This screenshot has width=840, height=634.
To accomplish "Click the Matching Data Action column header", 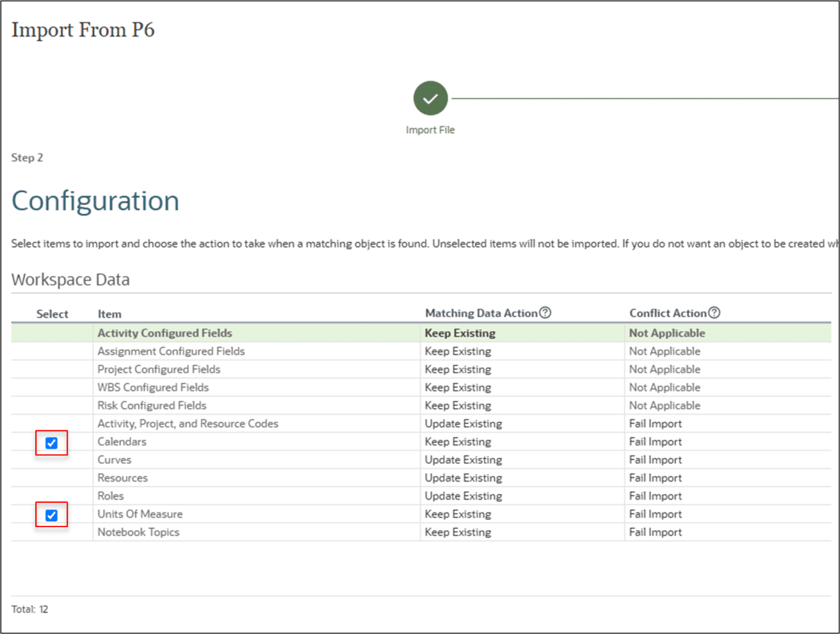I will [x=481, y=313].
